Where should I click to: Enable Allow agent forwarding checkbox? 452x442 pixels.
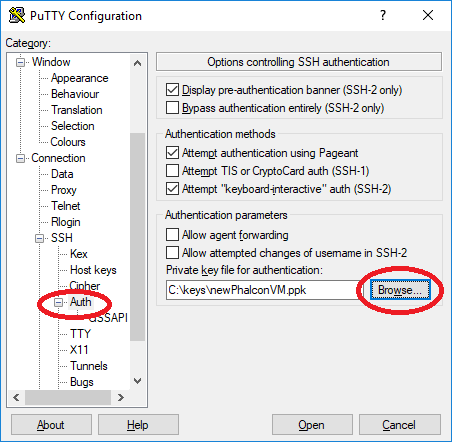tap(172, 234)
